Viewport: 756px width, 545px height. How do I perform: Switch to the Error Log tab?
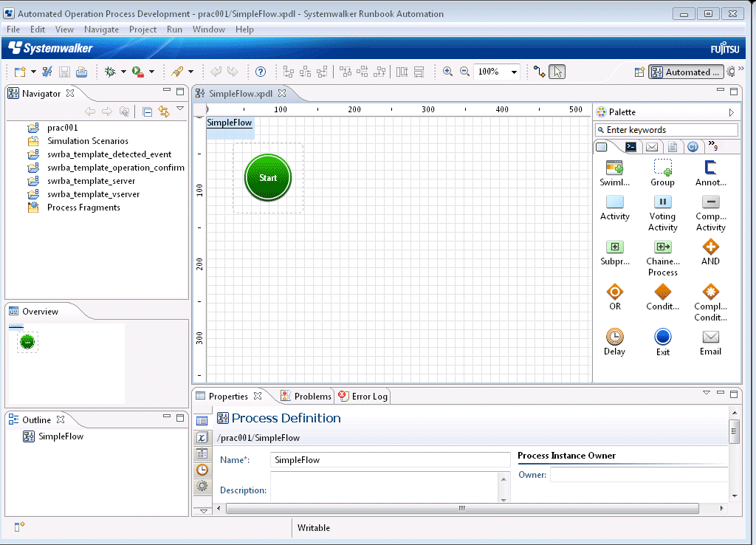363,396
